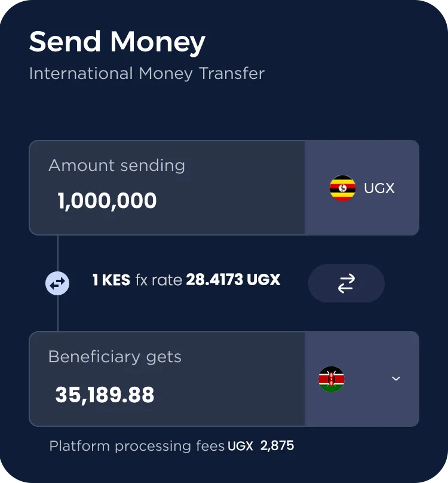Open the UGX currency selector

(362, 188)
